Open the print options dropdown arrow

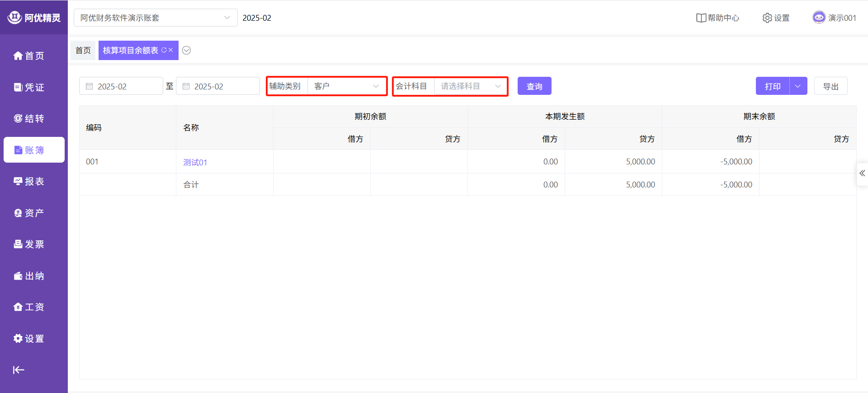point(798,86)
